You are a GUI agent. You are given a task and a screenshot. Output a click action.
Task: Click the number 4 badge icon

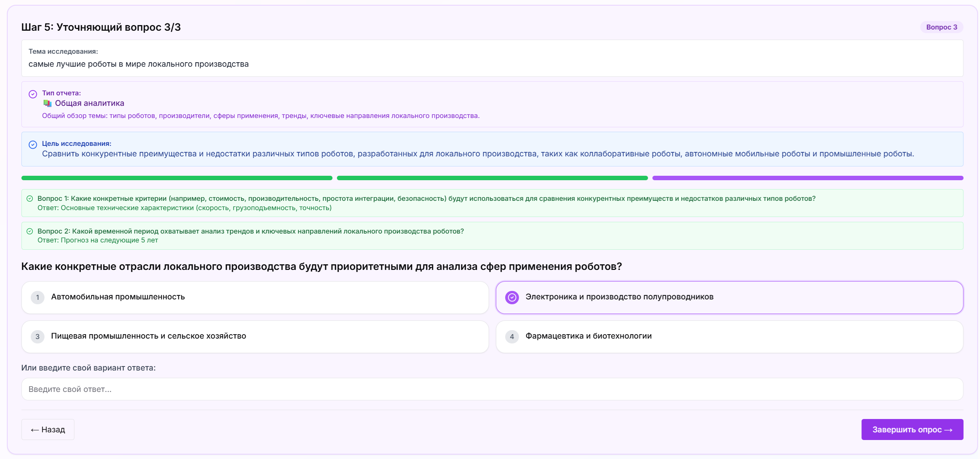[512, 337]
